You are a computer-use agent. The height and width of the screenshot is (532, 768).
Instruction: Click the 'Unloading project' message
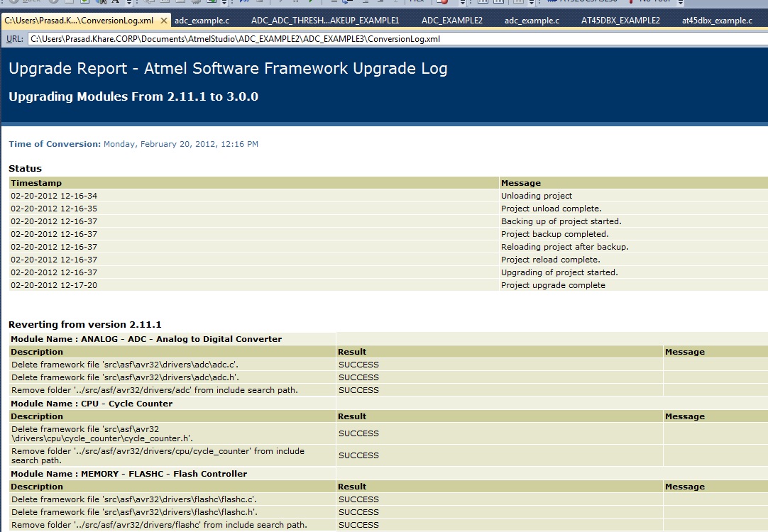pyautogui.click(x=537, y=196)
